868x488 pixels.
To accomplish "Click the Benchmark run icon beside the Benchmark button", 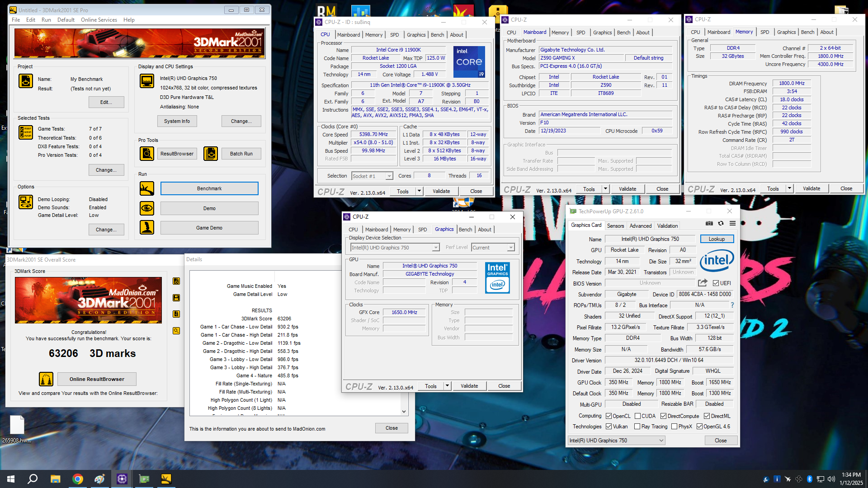I will 147,188.
